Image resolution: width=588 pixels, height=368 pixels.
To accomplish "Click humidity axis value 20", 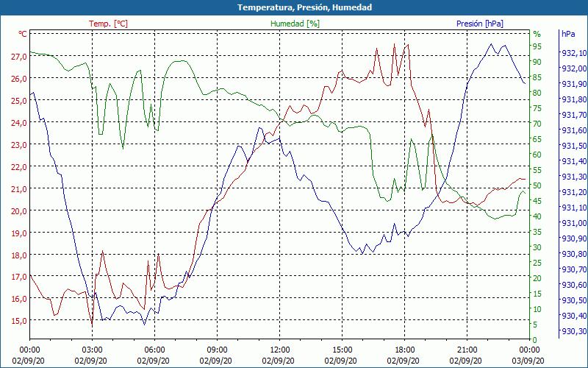I will [537, 278].
